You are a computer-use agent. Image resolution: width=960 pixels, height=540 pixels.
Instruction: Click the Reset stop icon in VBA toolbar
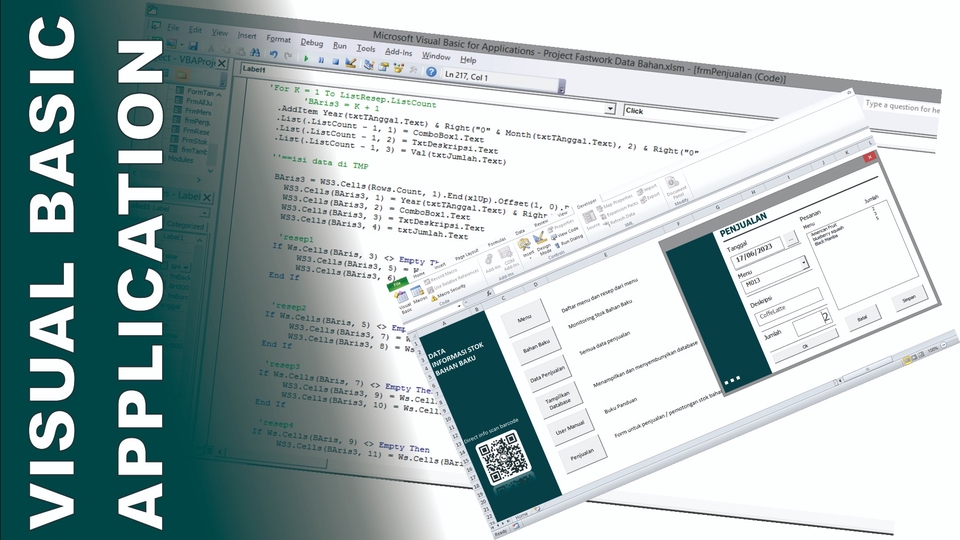pos(335,61)
